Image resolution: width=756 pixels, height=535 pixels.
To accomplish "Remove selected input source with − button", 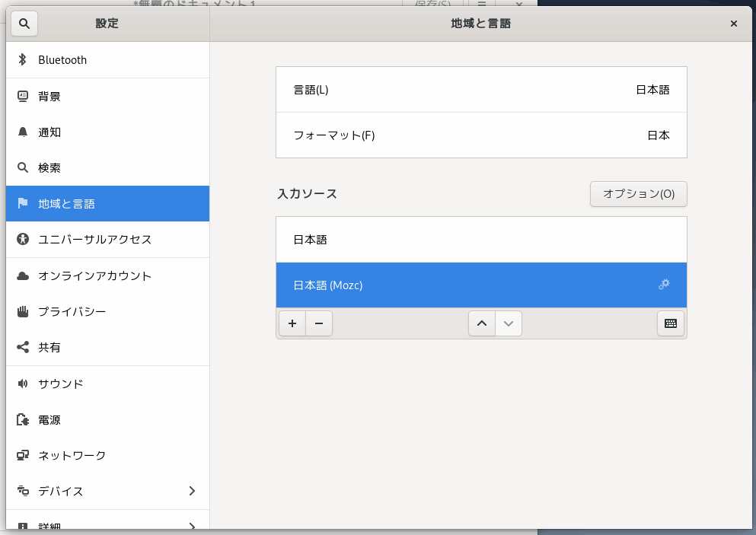I will click(x=318, y=323).
